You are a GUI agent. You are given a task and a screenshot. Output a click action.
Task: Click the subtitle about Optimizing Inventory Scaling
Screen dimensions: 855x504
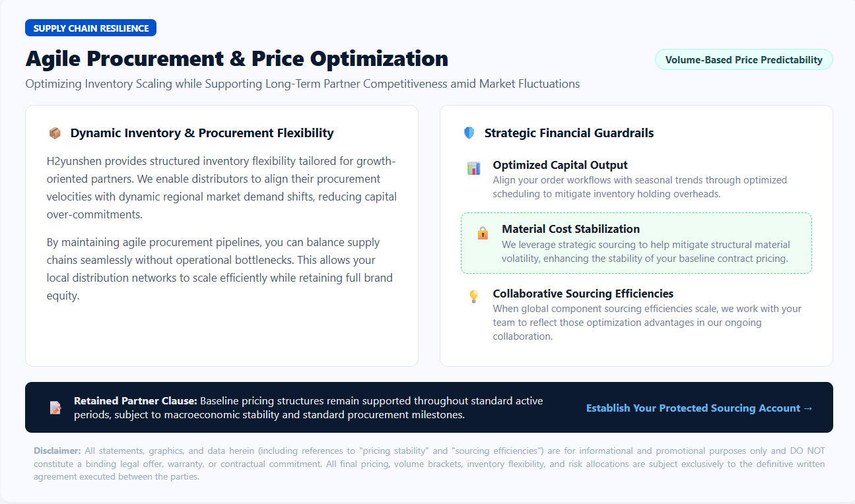pyautogui.click(x=302, y=84)
